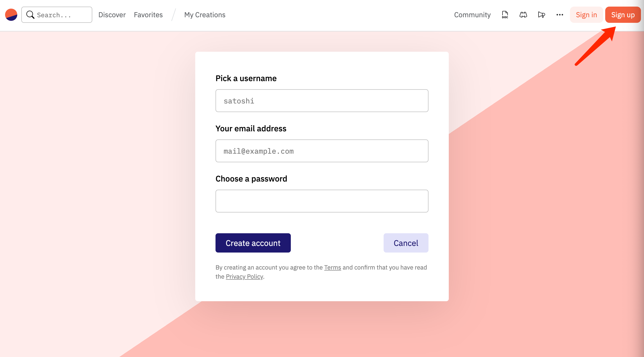Open the Terms link
Screen dimensions: 644x357
tap(332, 267)
